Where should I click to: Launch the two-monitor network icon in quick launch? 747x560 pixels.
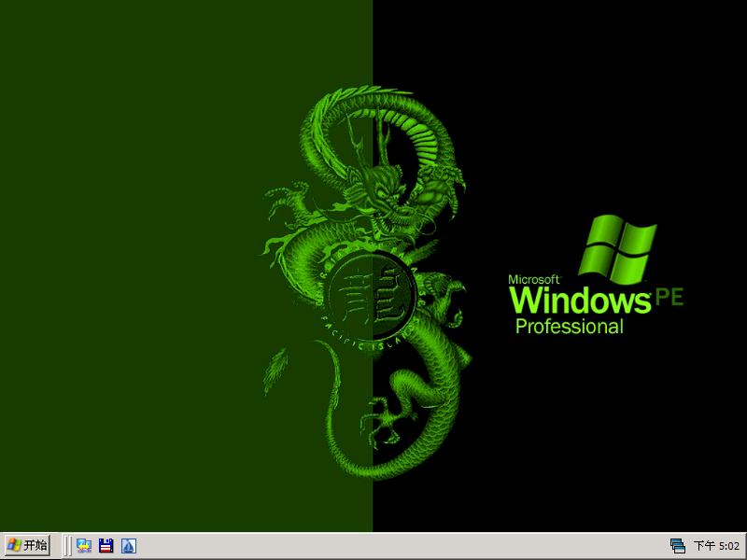[84, 546]
